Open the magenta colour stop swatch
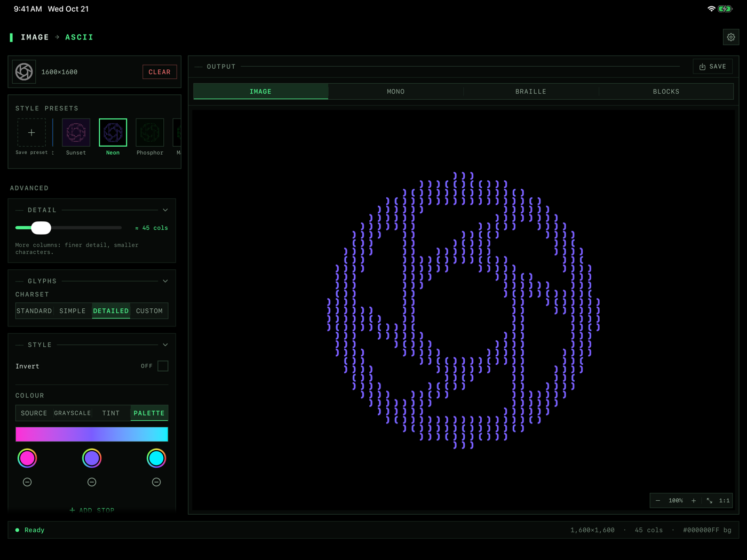Screen dimensions: 747x560 [x=27, y=458]
